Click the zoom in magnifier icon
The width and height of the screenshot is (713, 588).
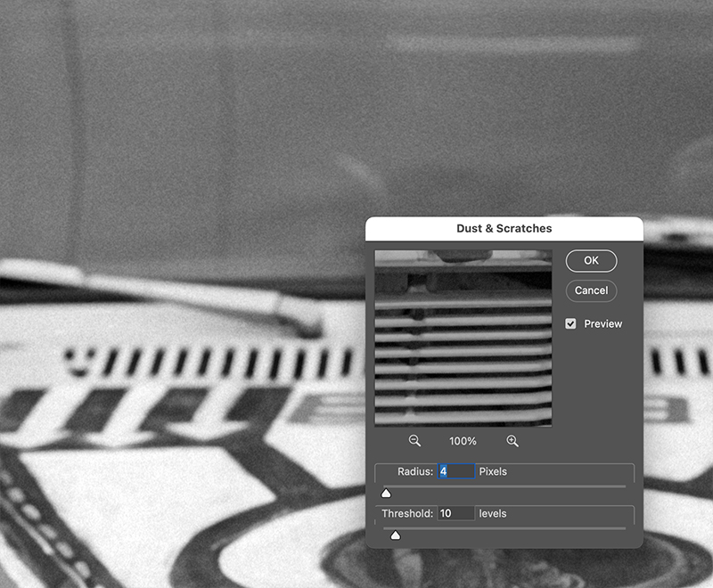click(x=512, y=441)
